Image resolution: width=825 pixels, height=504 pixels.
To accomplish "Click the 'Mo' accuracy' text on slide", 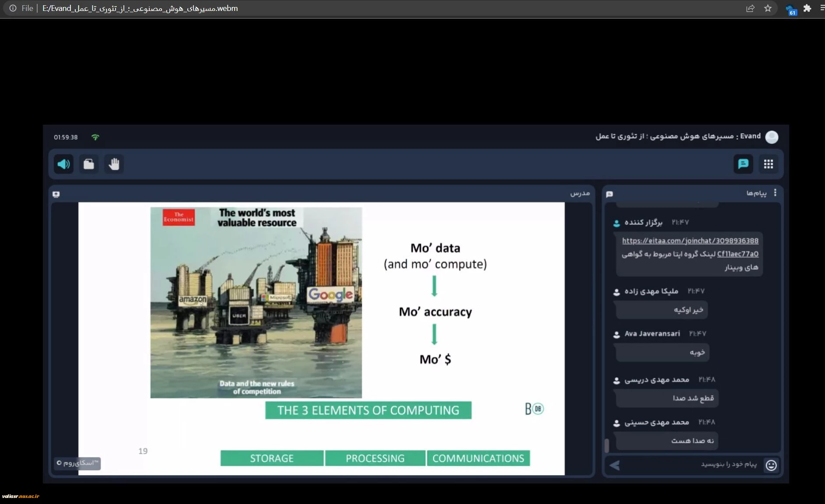I will (x=435, y=311).
